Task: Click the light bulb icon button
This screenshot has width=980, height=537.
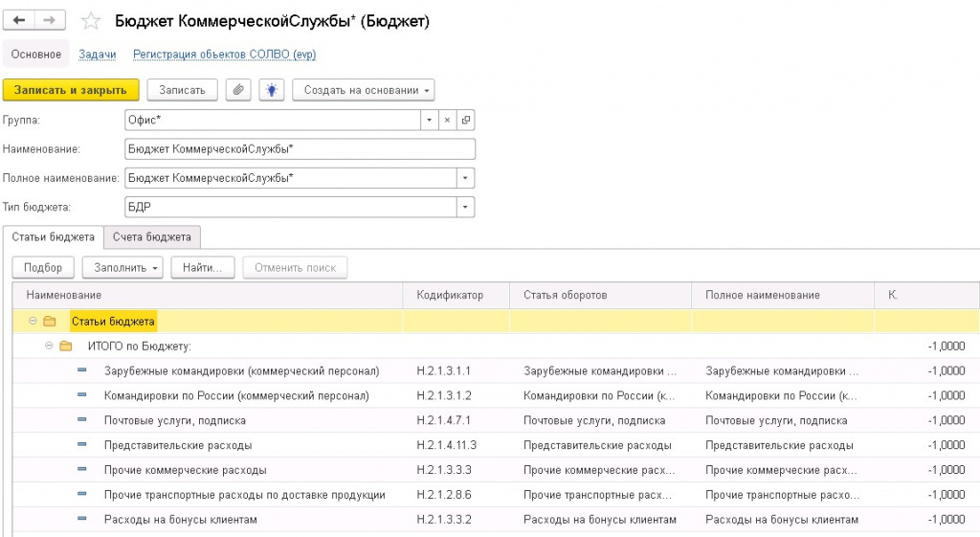Action: pos(272,90)
